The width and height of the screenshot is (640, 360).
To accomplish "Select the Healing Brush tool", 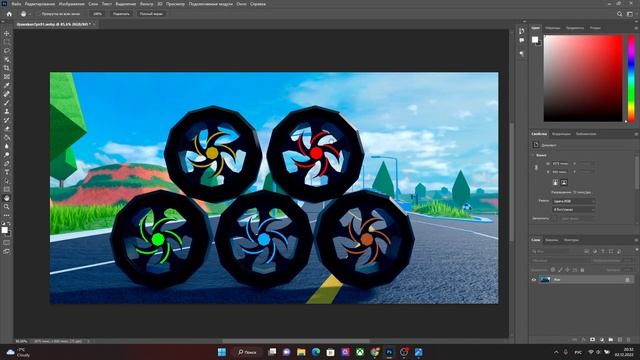I will (x=7, y=94).
